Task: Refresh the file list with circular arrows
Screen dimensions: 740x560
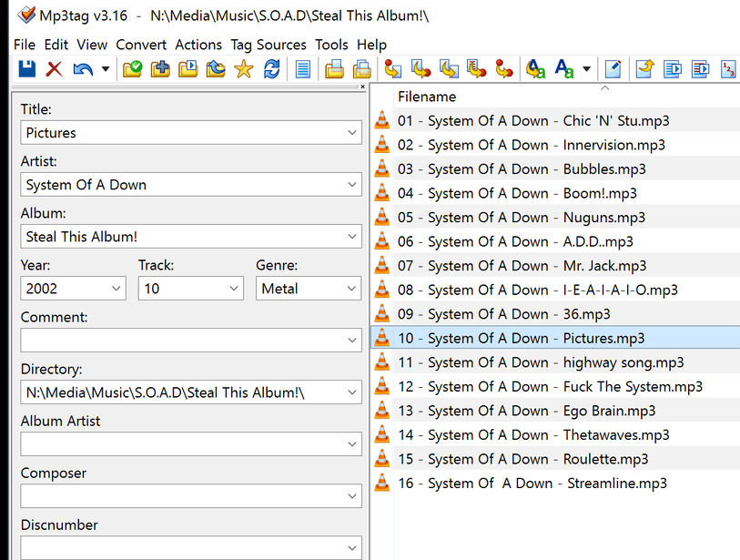Action: point(272,69)
